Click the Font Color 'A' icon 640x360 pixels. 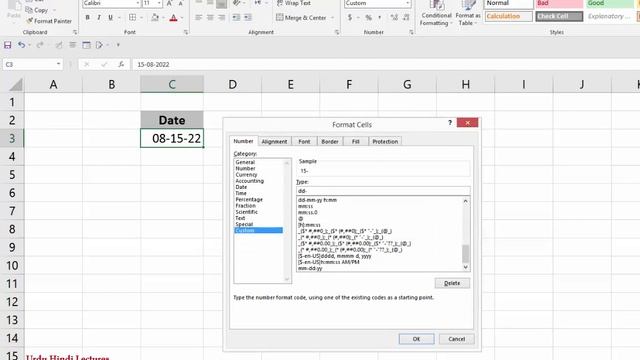173,18
